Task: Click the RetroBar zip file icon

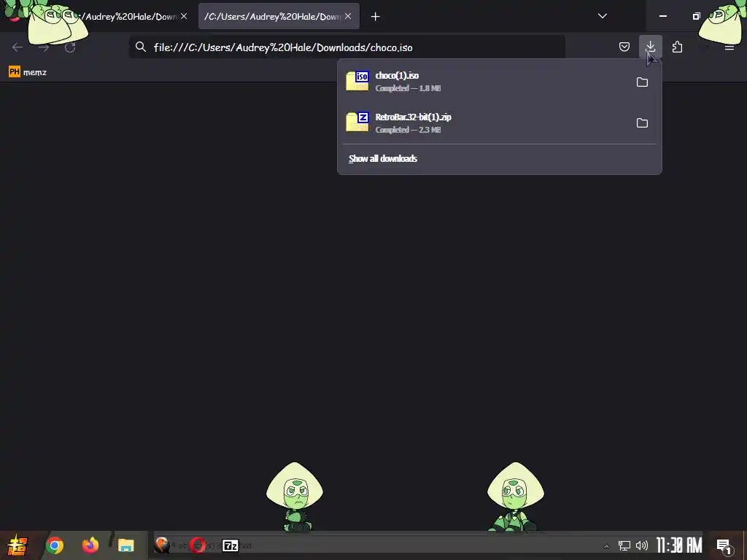Action: 357,122
